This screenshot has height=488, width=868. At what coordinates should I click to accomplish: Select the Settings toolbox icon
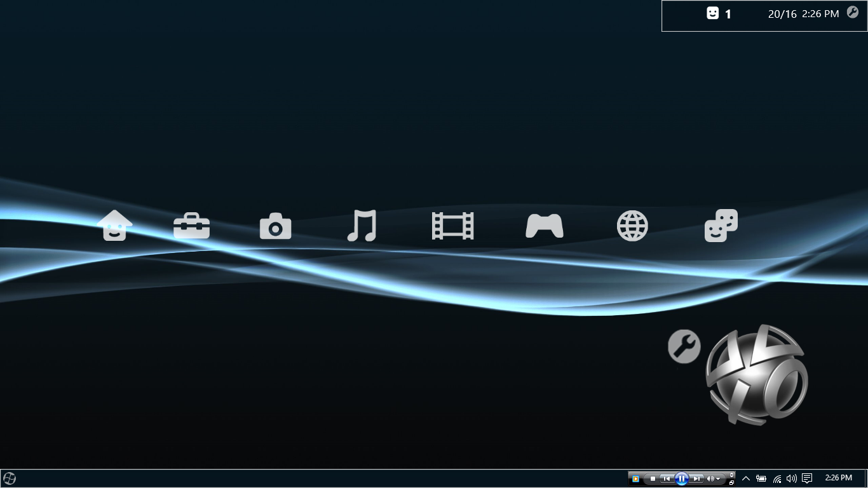[x=191, y=226]
